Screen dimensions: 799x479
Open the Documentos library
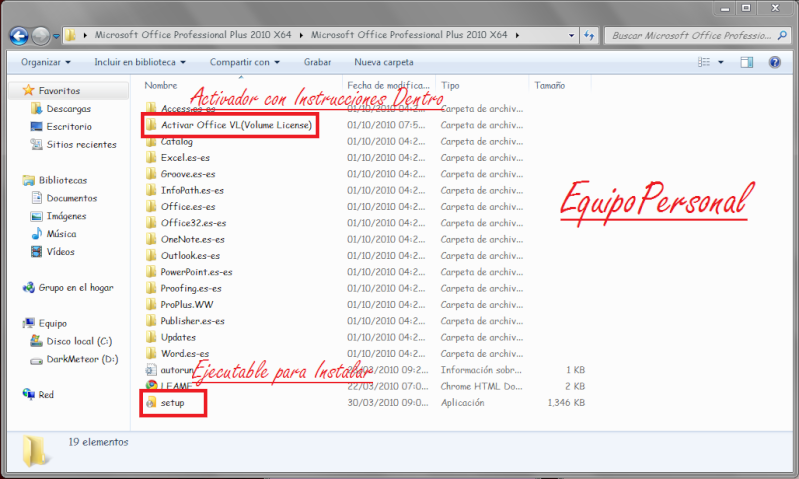71,198
